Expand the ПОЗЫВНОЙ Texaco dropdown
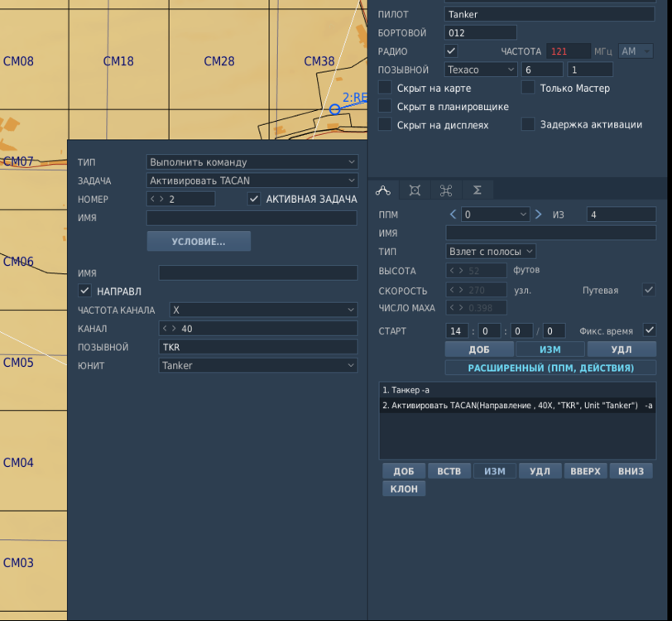The height and width of the screenshot is (621, 672). 481,70
